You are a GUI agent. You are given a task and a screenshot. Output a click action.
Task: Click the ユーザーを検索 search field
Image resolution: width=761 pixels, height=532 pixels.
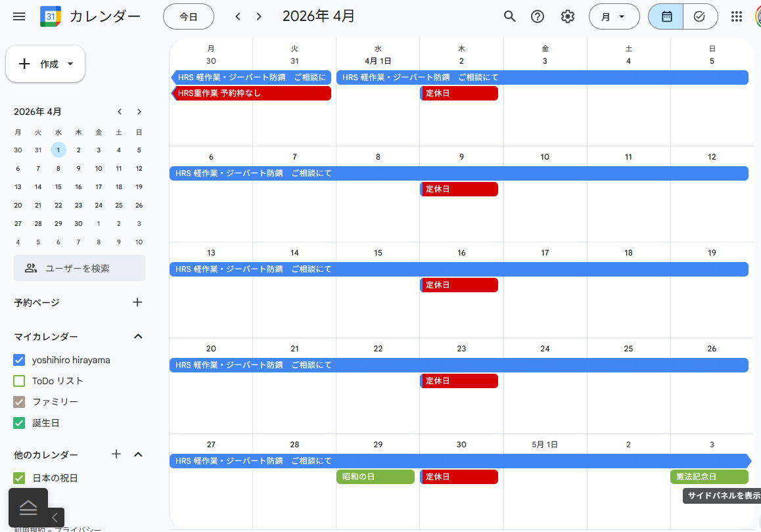(x=80, y=268)
